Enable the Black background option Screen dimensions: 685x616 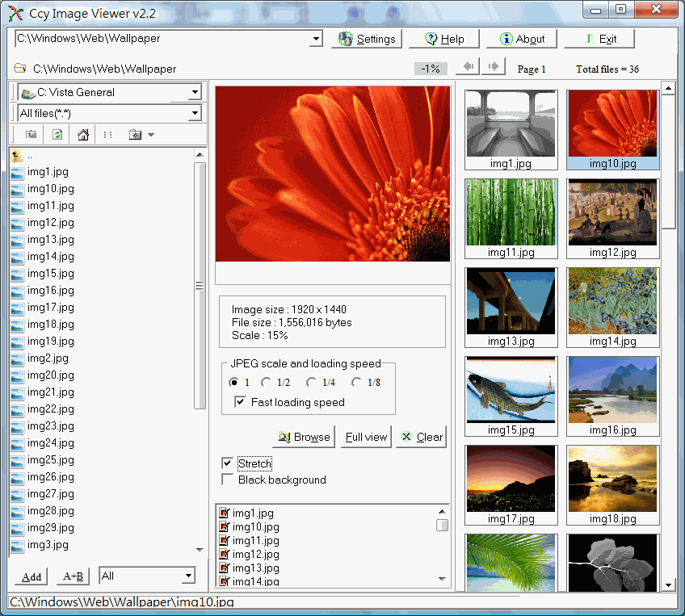click(x=228, y=480)
